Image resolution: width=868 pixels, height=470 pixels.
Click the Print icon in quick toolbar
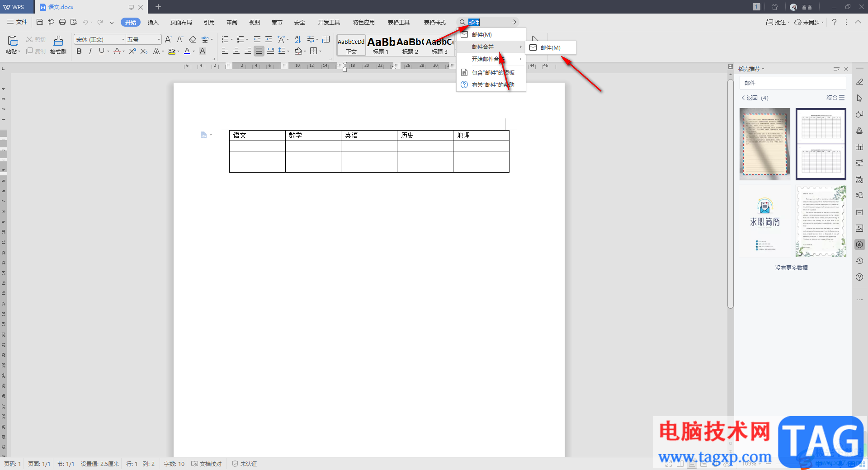(x=62, y=22)
